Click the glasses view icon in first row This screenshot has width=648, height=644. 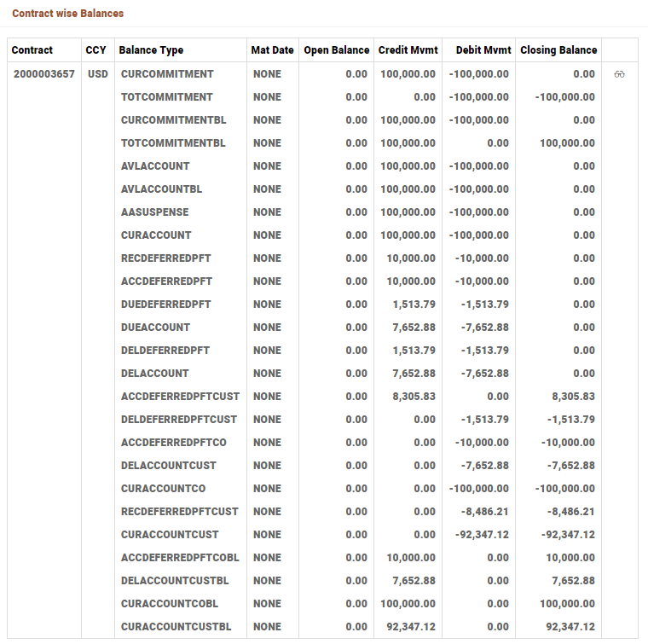tap(620, 74)
